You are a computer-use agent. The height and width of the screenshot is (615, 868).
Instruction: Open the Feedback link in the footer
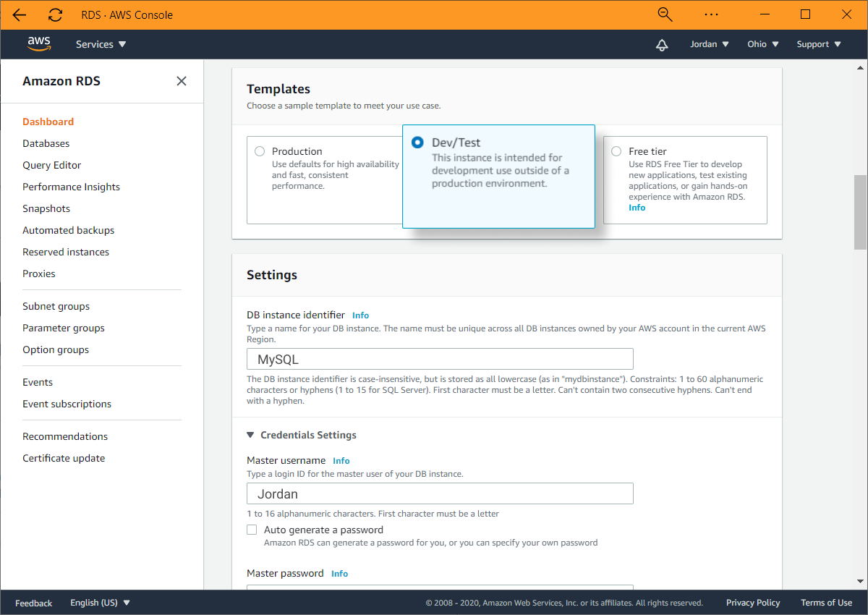pyautogui.click(x=34, y=603)
